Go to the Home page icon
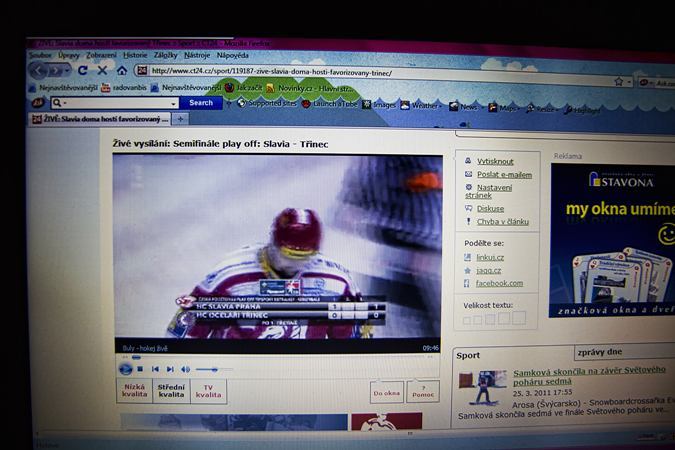This screenshot has width=675, height=450. click(x=122, y=70)
